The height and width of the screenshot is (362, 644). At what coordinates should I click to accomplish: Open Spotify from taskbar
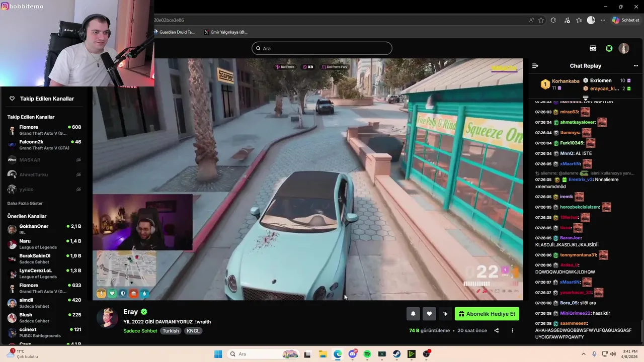[367, 354]
